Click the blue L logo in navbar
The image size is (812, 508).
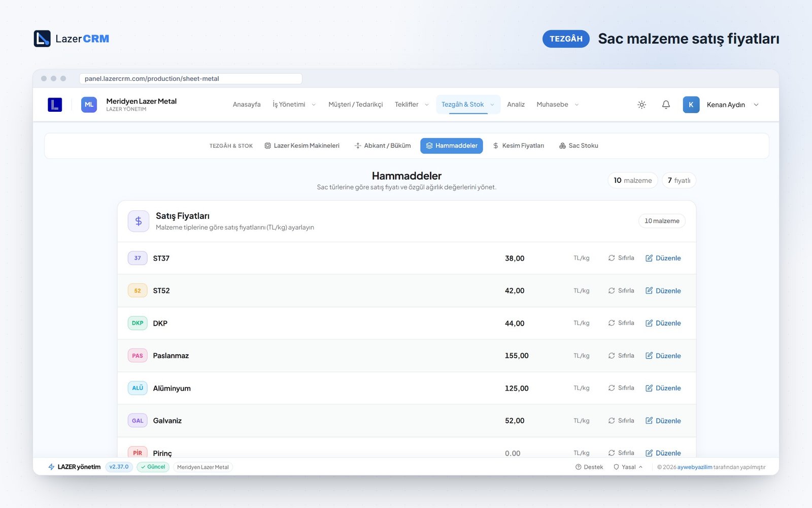[x=55, y=105]
